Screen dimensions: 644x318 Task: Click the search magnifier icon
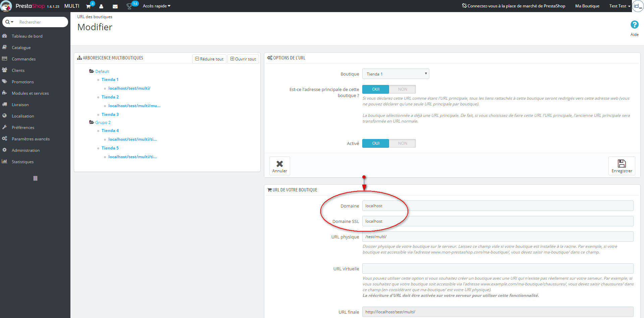coord(7,22)
